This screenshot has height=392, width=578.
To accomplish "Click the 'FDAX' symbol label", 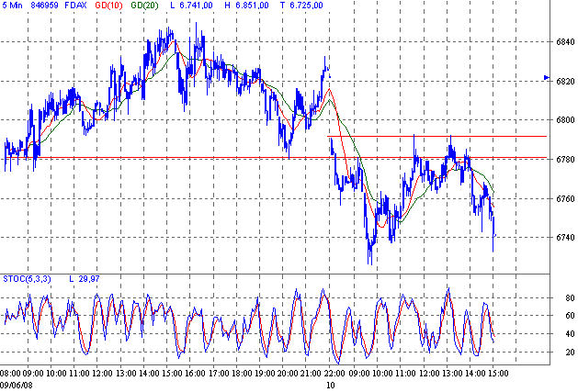I will 75,6.
